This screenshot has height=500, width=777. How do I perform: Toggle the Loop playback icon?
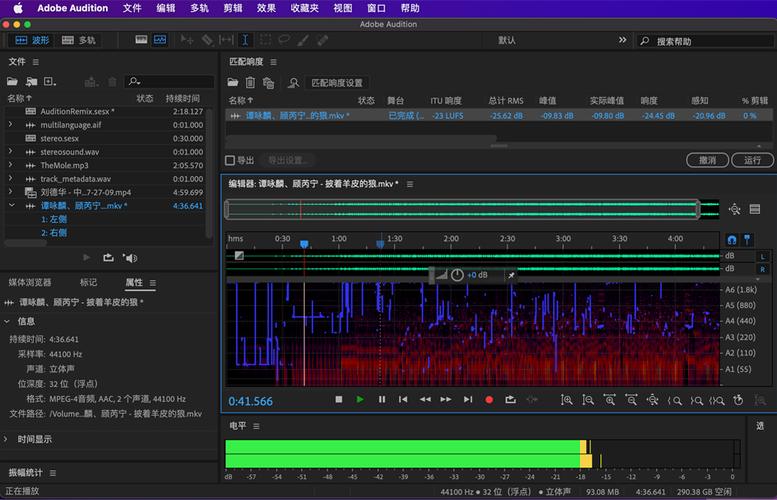point(510,399)
